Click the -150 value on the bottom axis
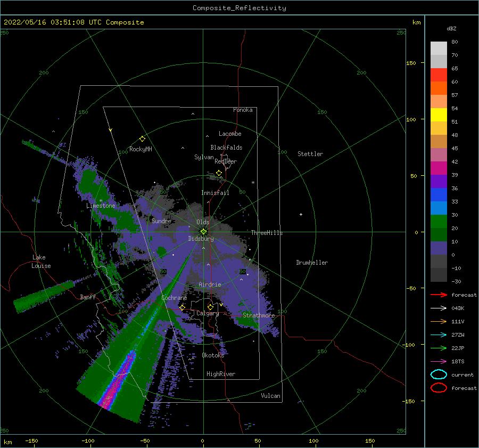This screenshot has width=479, height=448. pyautogui.click(x=31, y=441)
